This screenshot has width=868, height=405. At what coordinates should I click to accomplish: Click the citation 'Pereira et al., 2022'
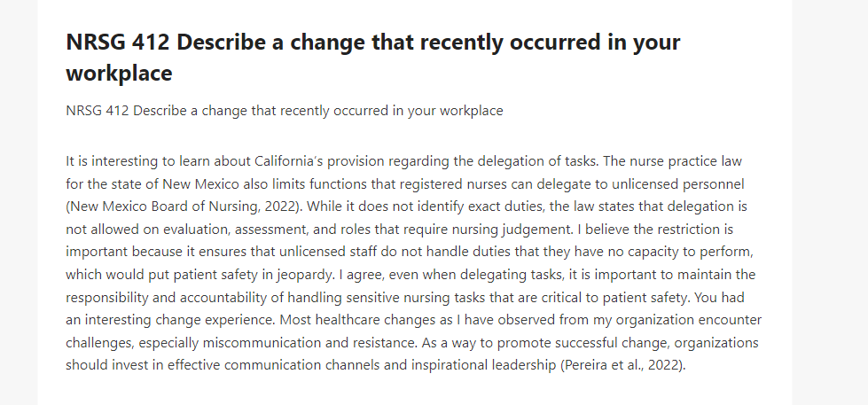point(622,365)
